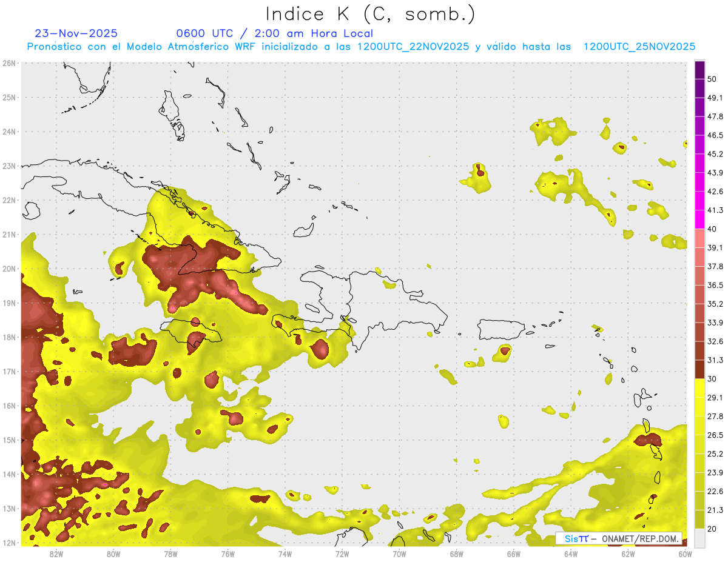Click the latitude label '20N'
728x562 pixels.
coord(9,269)
